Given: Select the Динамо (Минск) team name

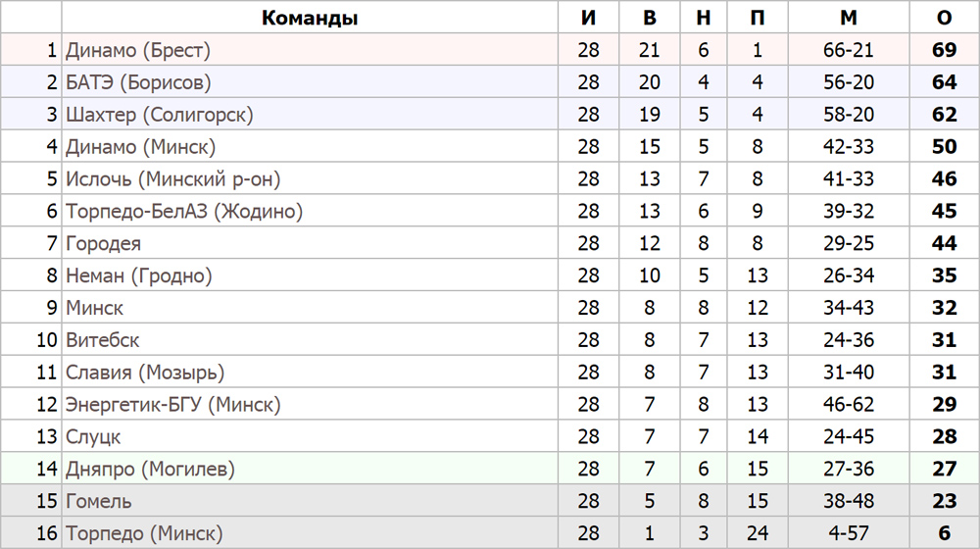Looking at the screenshot, I should (x=140, y=147).
